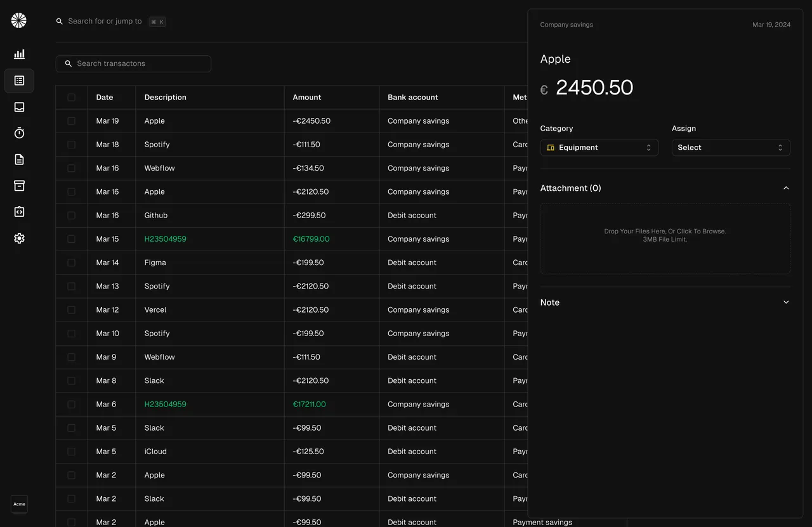Click the Apple title in the details panel
The image size is (812, 527).
[556, 59]
